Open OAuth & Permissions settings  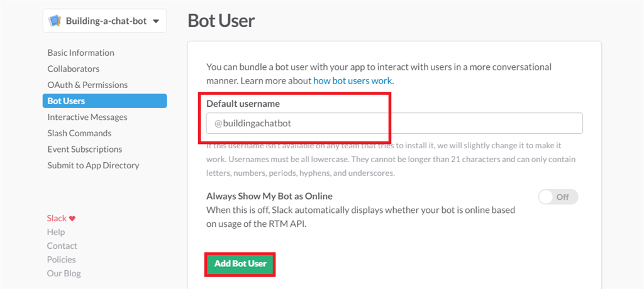[x=87, y=85]
